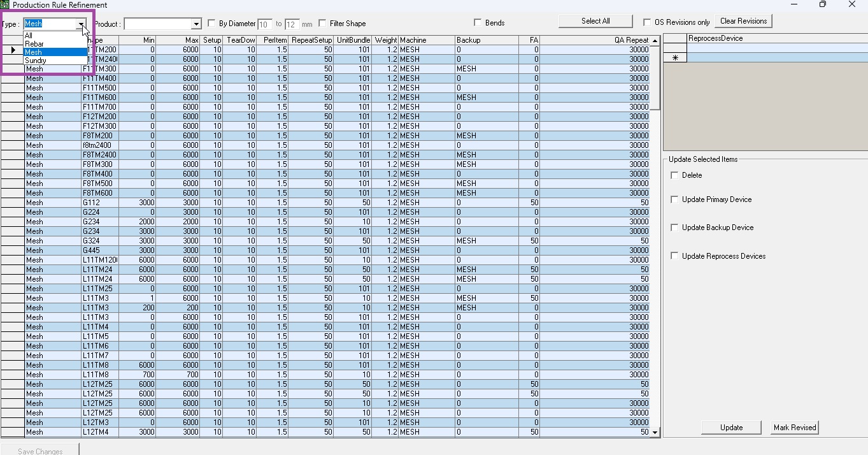This screenshot has width=868, height=455.
Task: Enable the By Diameter checkbox
Action: click(x=212, y=24)
